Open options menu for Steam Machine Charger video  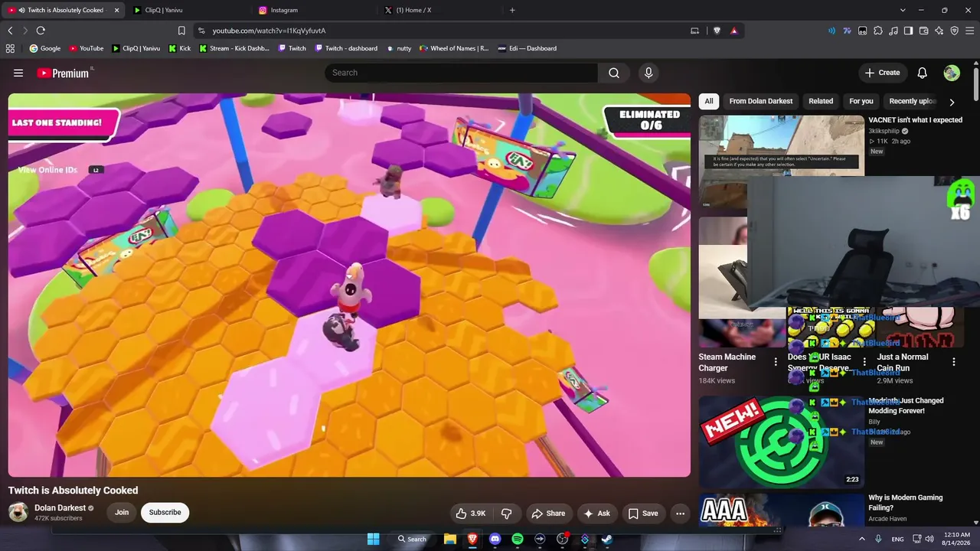point(776,362)
